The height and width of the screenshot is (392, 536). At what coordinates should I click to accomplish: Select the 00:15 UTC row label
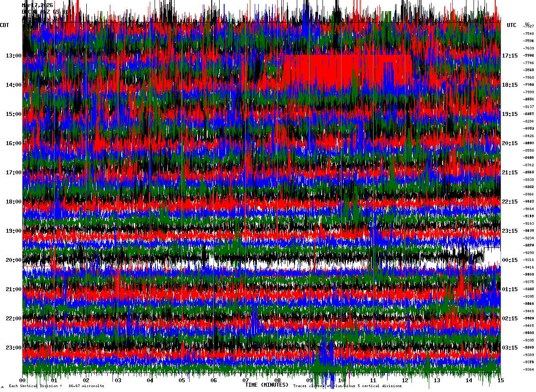(x=509, y=260)
